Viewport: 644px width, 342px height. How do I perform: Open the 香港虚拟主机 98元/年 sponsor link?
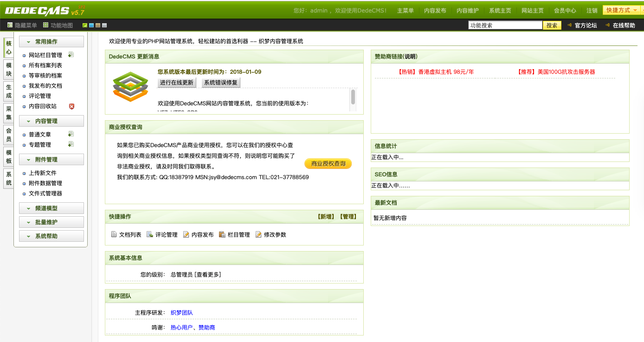(x=436, y=72)
